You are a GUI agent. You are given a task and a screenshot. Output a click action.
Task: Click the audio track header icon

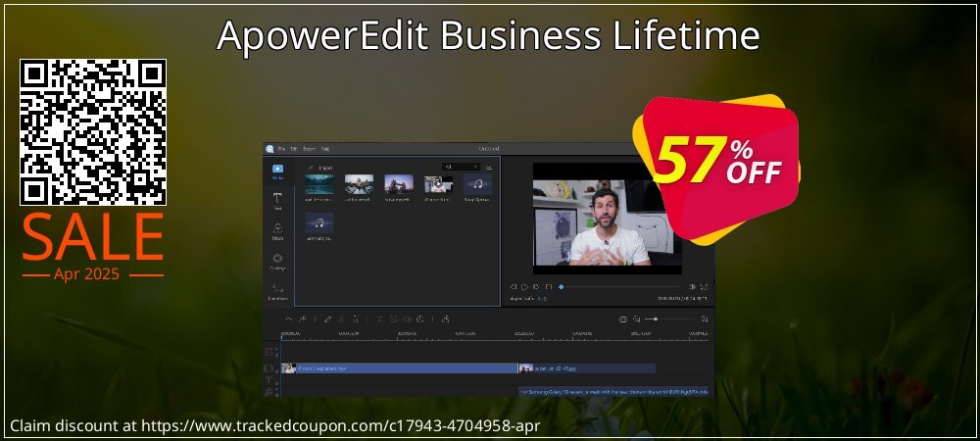click(269, 392)
